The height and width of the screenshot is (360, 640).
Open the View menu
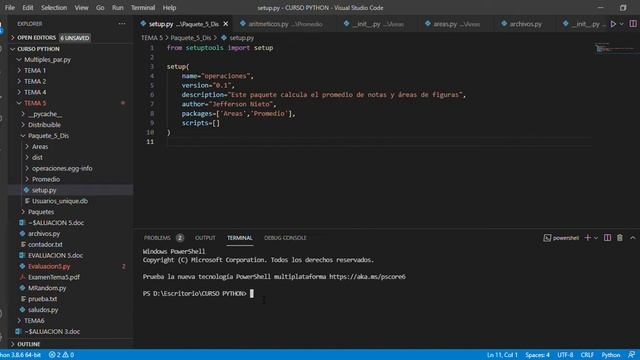point(81,8)
